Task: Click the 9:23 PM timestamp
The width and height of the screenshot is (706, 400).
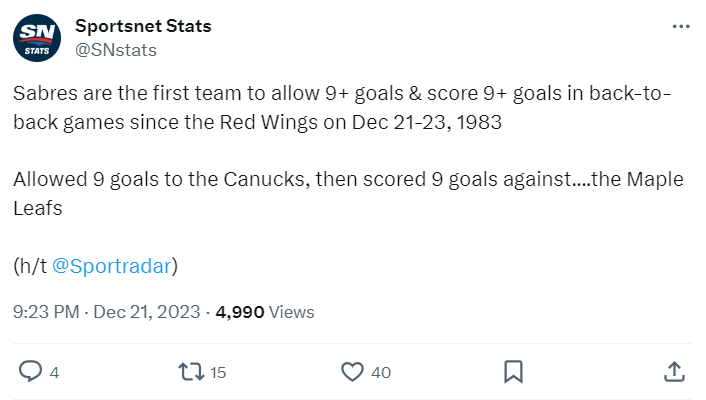Action: coord(46,312)
